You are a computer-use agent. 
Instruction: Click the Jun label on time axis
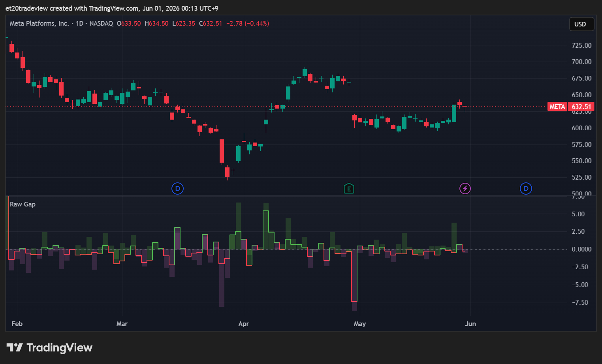[470, 324]
